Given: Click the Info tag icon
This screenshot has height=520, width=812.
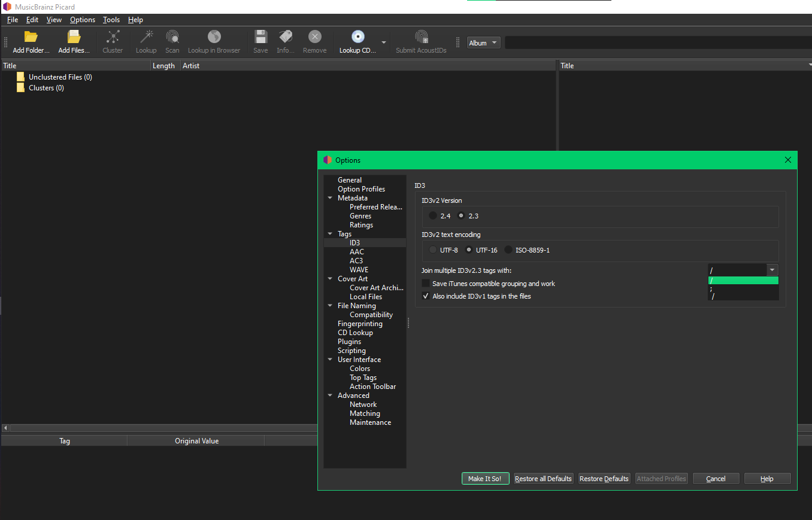Looking at the screenshot, I should pyautogui.click(x=286, y=37).
